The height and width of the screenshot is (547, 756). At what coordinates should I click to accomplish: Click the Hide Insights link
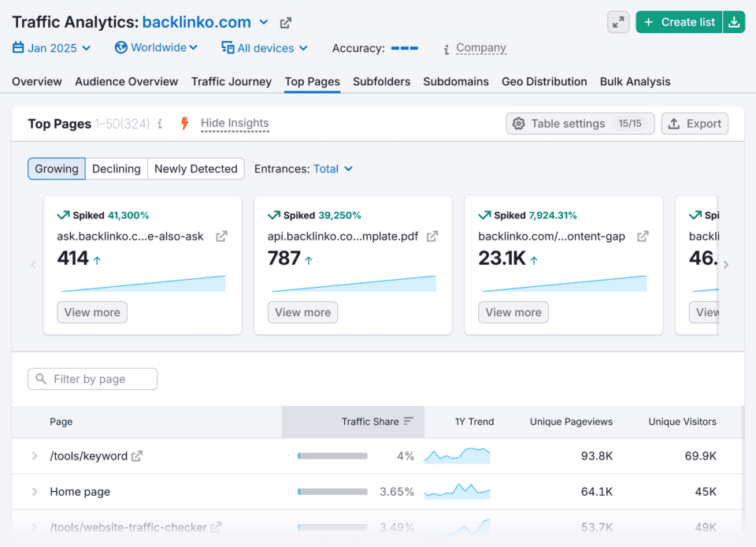(x=235, y=123)
